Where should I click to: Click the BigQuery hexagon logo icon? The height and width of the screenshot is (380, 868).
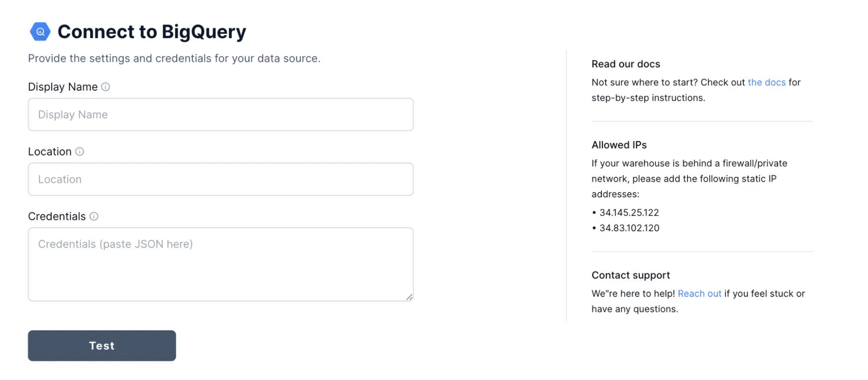coord(40,31)
